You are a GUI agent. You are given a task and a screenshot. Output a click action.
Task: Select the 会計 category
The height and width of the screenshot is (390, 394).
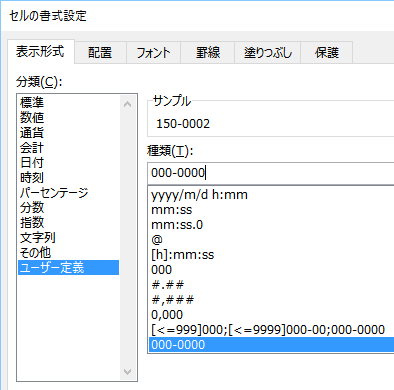point(68,147)
